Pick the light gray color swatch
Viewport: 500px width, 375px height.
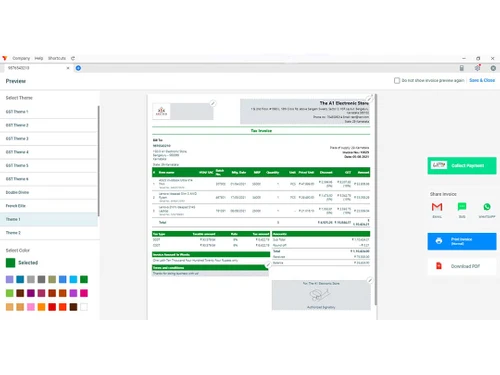pos(31,279)
